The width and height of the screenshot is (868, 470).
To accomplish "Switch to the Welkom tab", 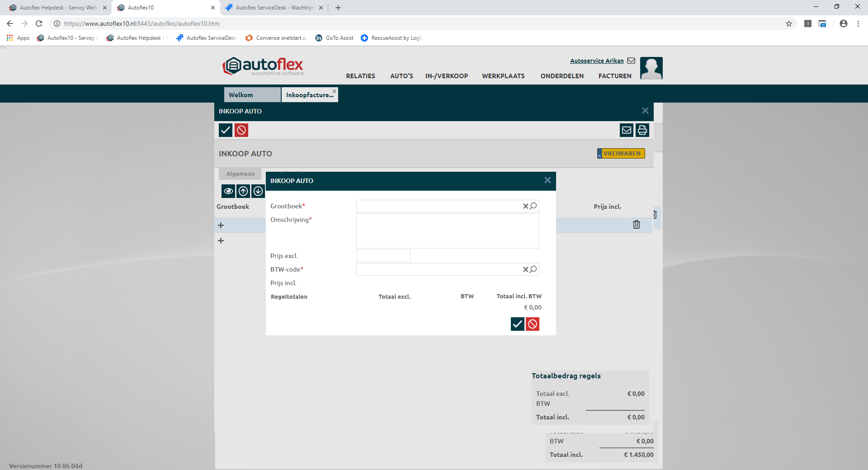I will point(252,95).
